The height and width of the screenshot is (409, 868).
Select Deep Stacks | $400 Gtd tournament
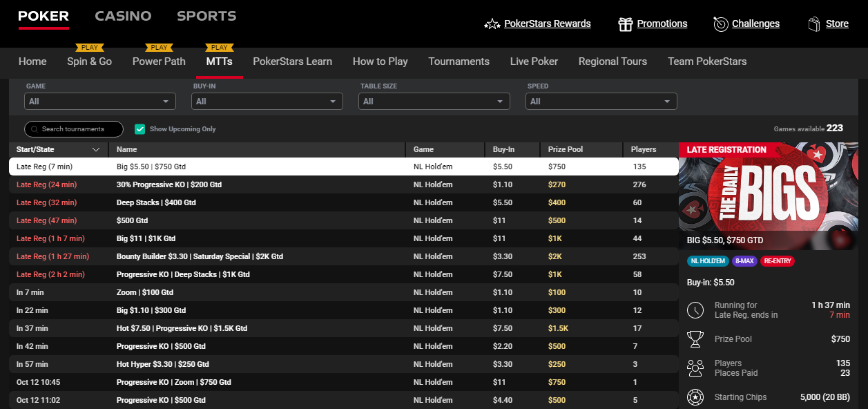point(157,202)
